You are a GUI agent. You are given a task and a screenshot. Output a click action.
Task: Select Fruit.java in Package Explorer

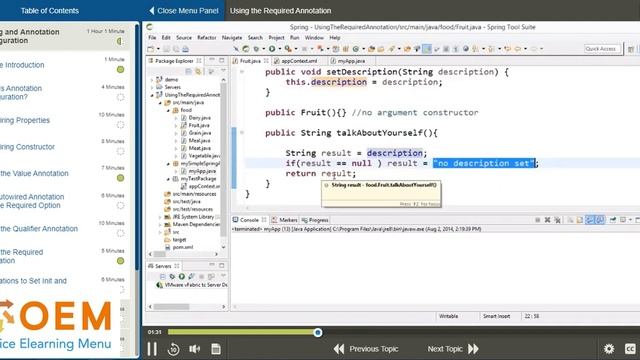click(199, 125)
